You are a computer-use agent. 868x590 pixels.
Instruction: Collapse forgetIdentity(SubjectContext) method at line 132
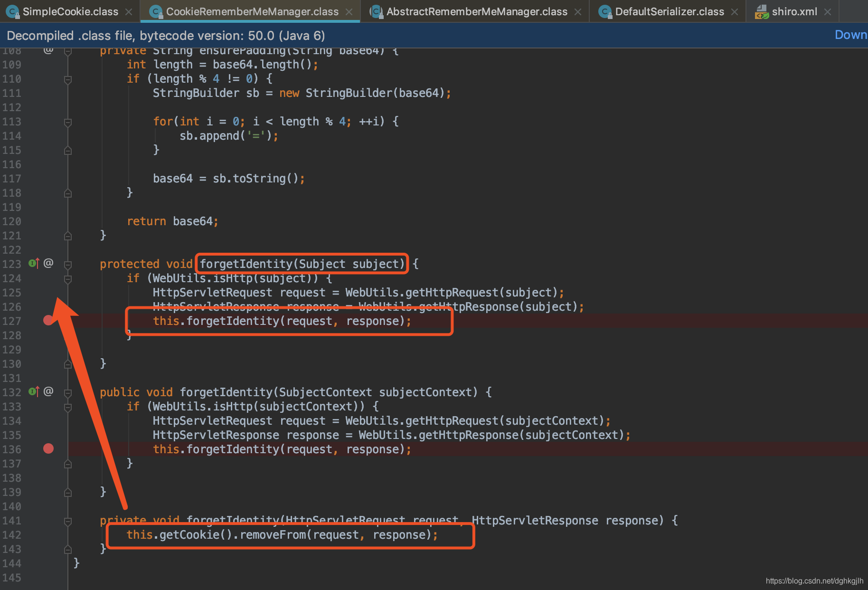[68, 393]
